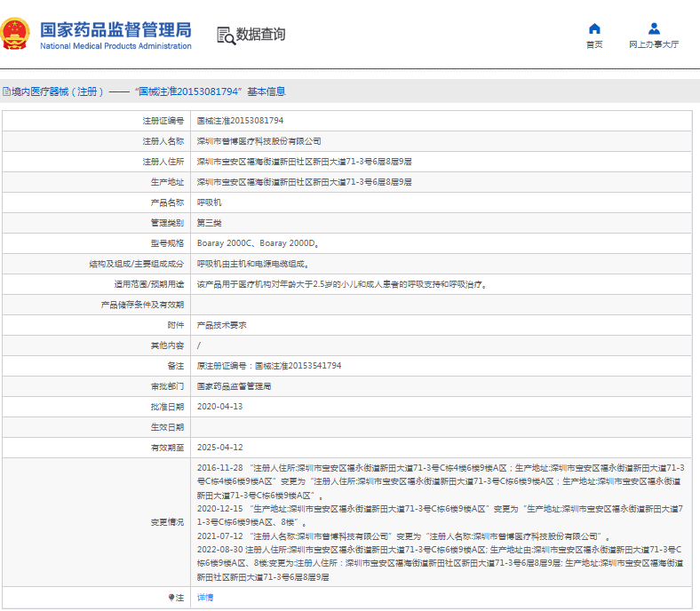Click the 管理类别 row label
The image size is (700, 611).
coord(167,223)
